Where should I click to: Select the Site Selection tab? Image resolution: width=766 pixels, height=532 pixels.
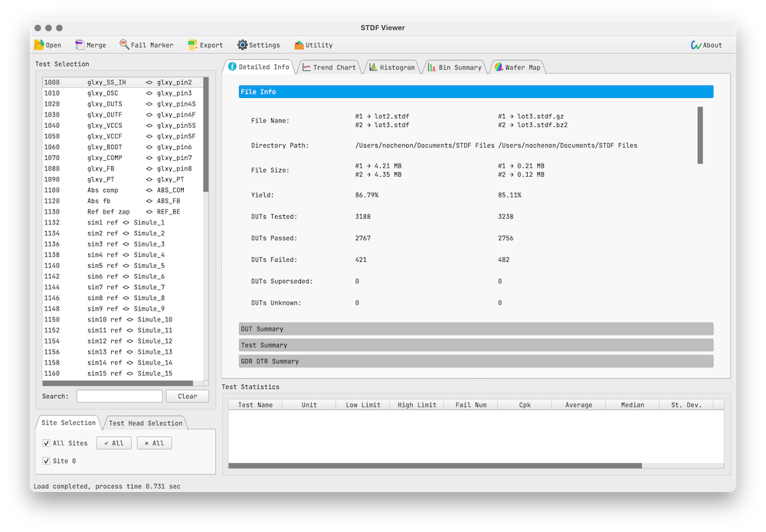click(x=68, y=423)
